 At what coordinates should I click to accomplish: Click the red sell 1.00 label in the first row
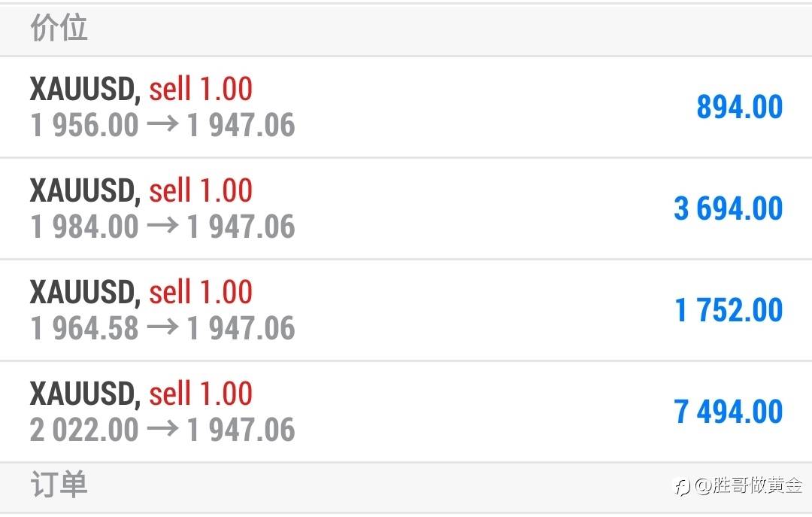201,89
